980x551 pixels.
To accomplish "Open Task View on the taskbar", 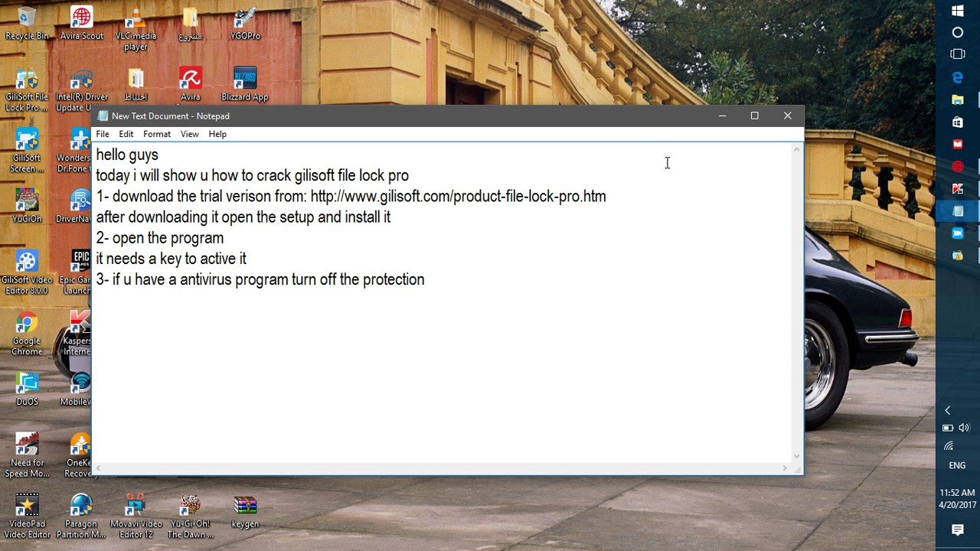I will click(958, 54).
